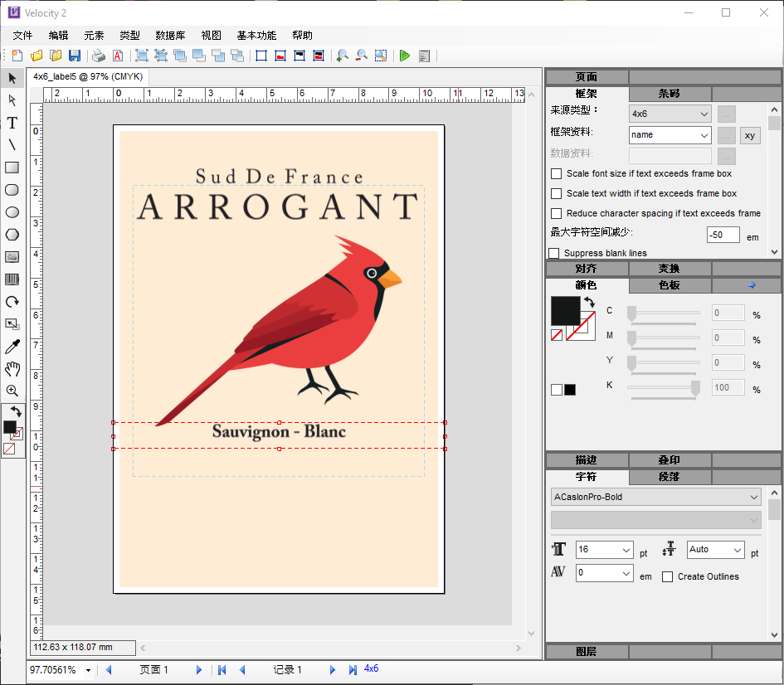The image size is (784, 685).
Task: Go to next record arrow
Action: click(333, 670)
